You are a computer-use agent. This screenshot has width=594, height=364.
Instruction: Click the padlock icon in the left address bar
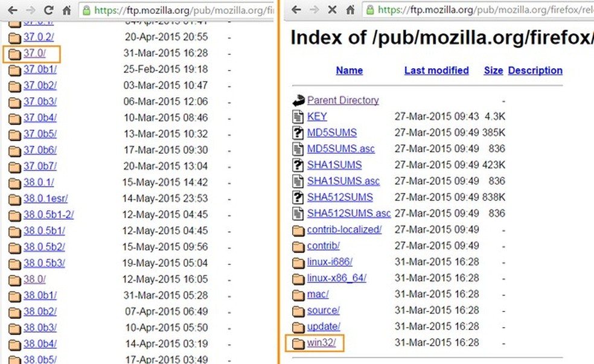pos(86,9)
